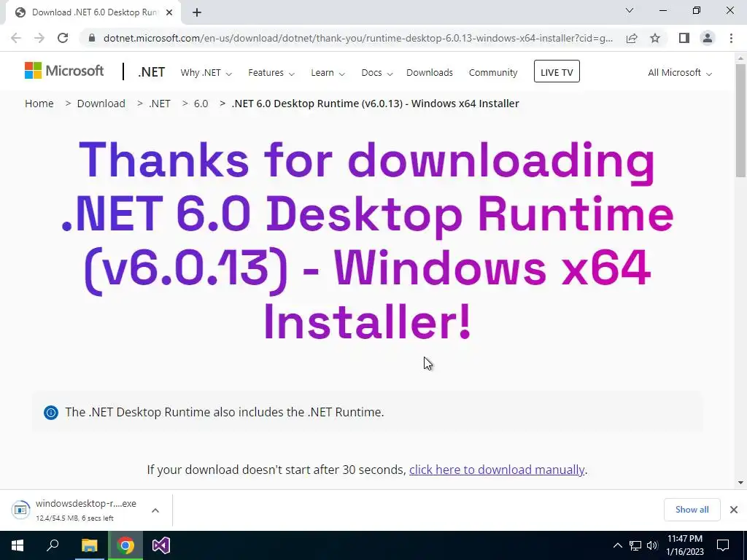The width and height of the screenshot is (747, 560).
Task: Open the Chrome profile avatar
Action: point(708,38)
